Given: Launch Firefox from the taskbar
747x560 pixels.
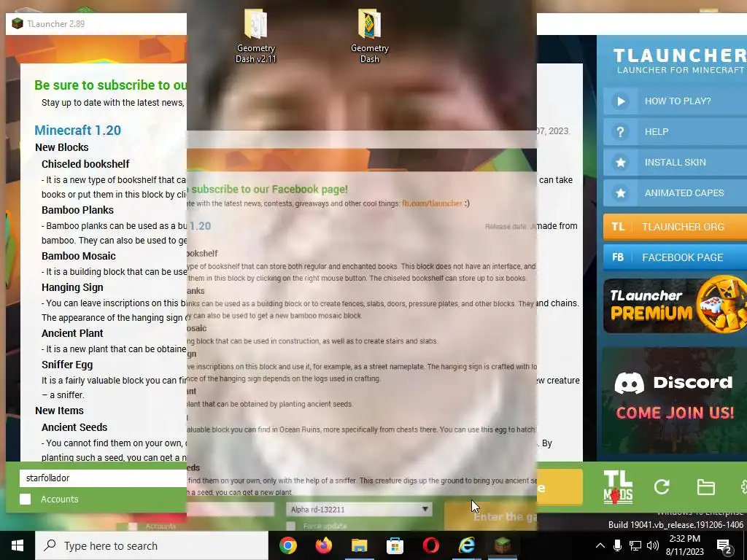Looking at the screenshot, I should tap(323, 545).
